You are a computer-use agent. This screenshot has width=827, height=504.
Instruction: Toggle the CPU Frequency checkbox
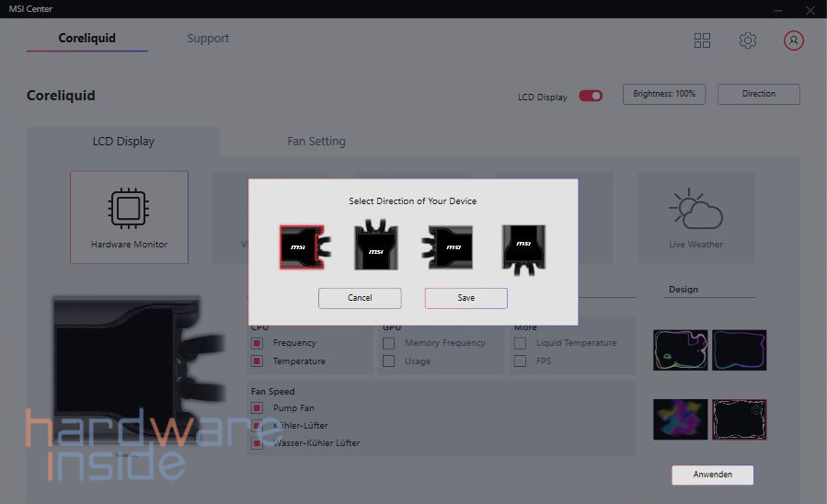[x=257, y=343]
